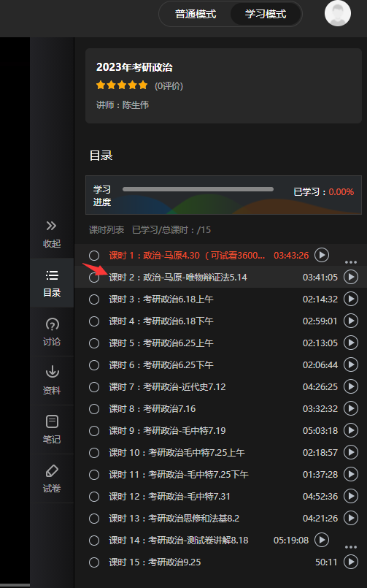Click the 已学习 0.00% progress text
The image size is (367, 588).
323,192
